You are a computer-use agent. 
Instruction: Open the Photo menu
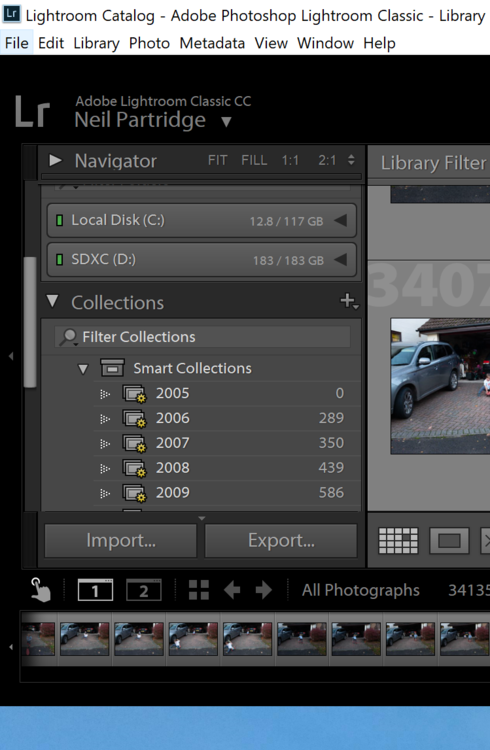pyautogui.click(x=149, y=44)
